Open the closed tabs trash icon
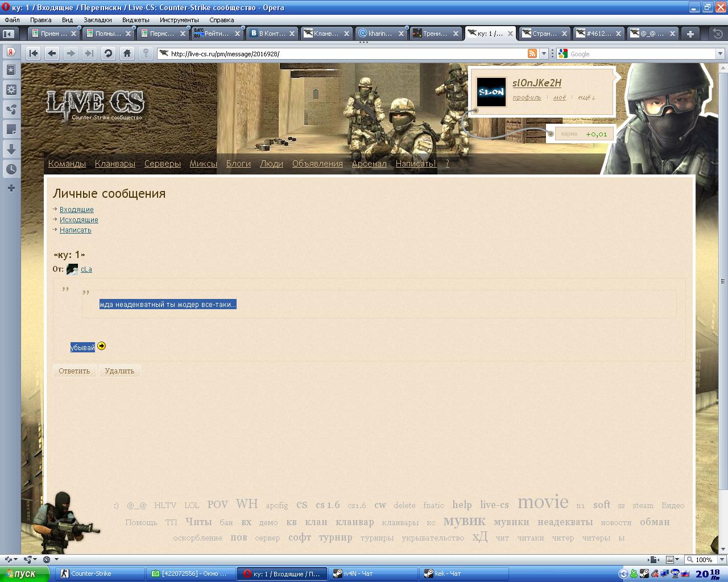 [x=718, y=34]
